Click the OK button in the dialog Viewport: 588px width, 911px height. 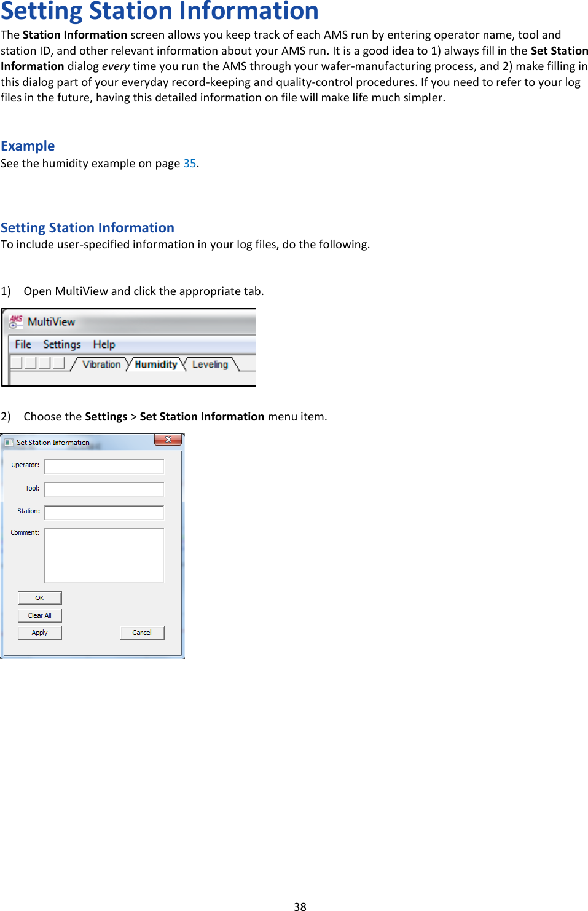tap(40, 597)
